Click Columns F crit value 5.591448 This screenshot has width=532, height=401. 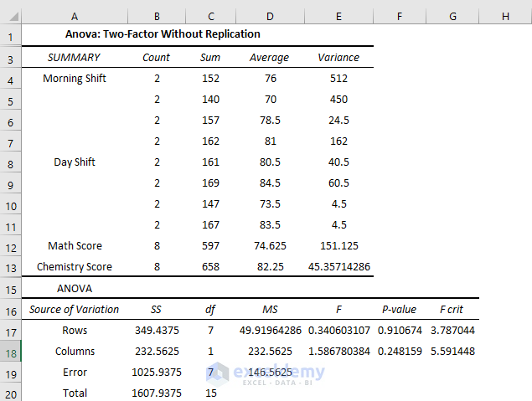(452, 352)
